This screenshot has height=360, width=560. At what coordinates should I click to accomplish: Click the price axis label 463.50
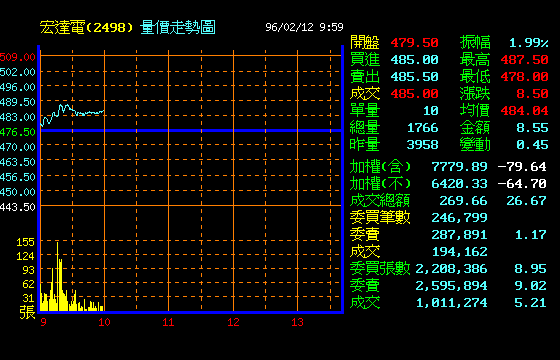click(18, 162)
